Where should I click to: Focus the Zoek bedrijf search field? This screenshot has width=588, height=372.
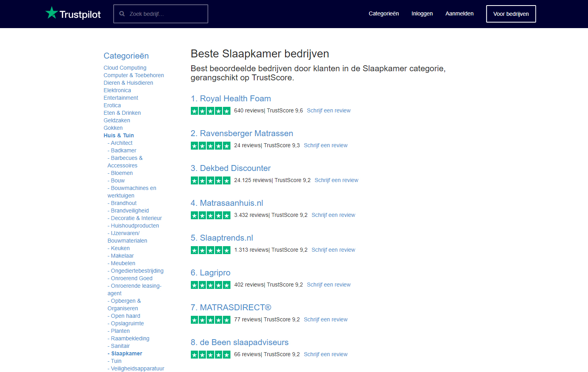(x=161, y=14)
